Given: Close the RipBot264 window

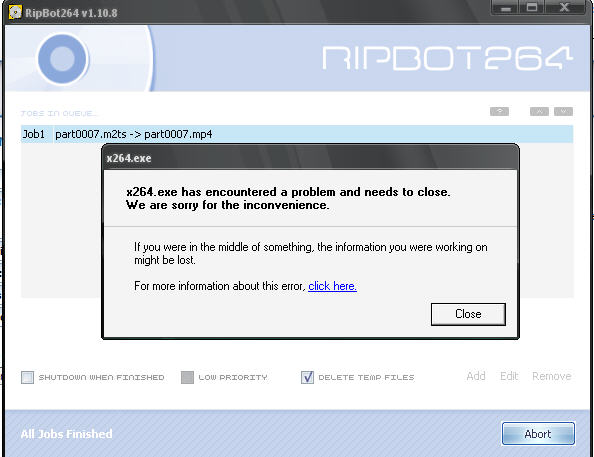Looking at the screenshot, I should (564, 8).
